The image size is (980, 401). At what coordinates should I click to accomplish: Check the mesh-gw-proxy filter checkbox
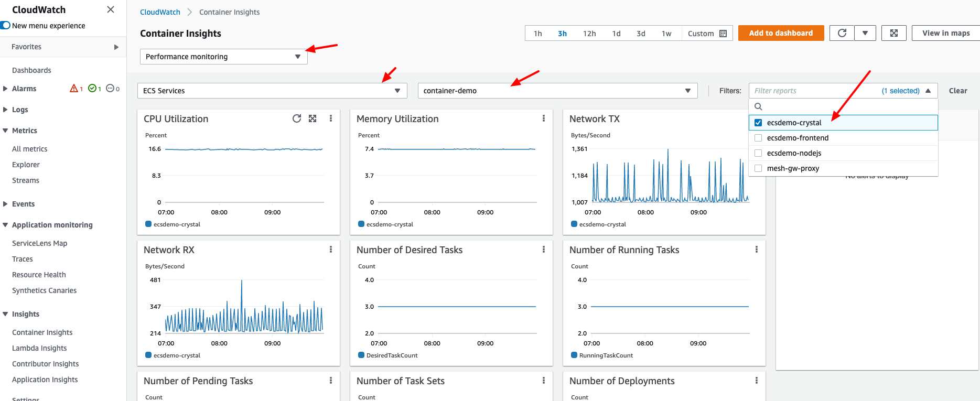(758, 168)
